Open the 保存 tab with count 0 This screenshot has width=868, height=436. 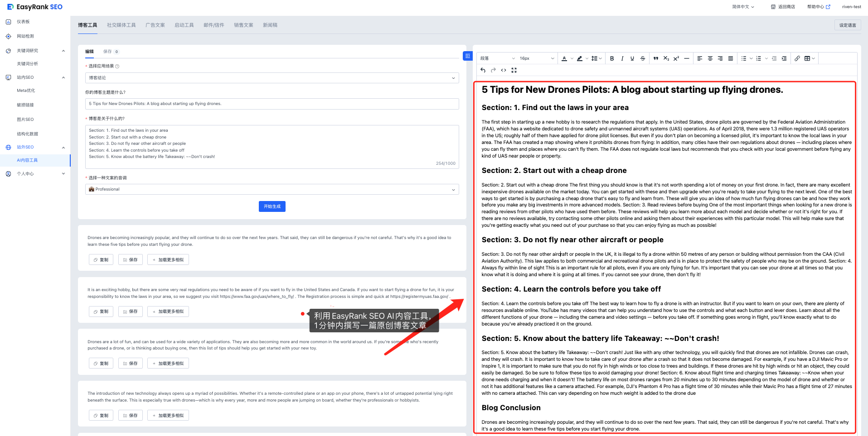(x=111, y=52)
